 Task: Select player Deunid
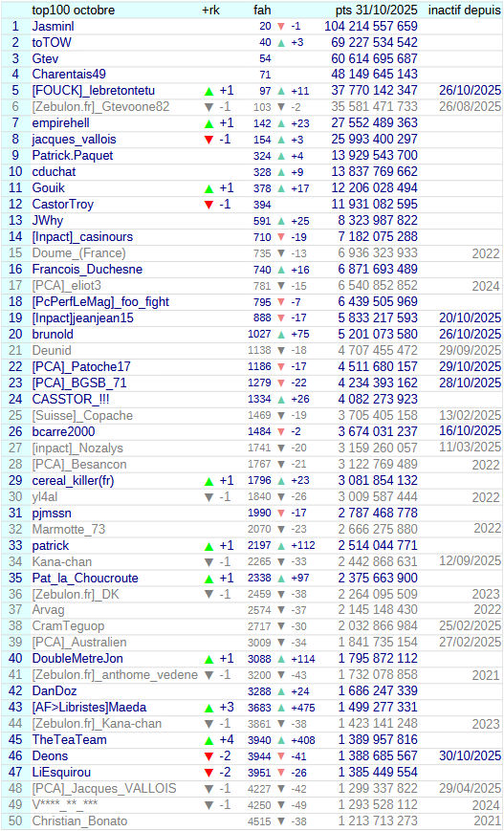click(x=52, y=350)
